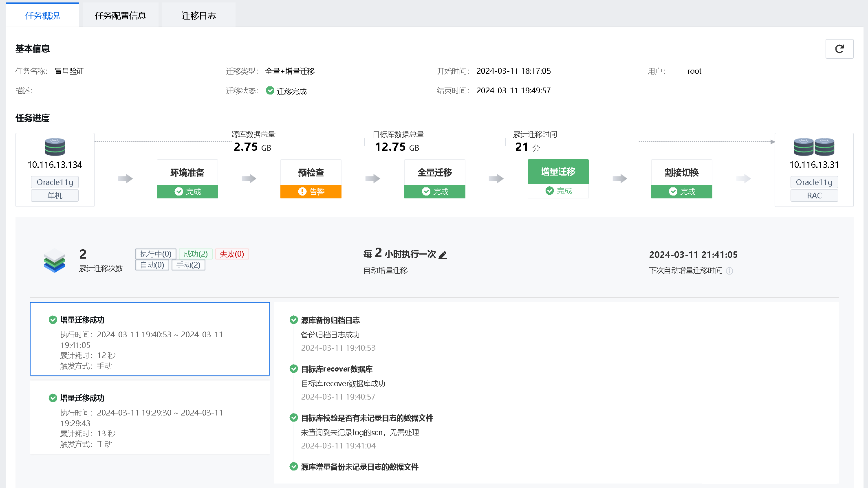Click next migration time 2024-03-11 21:41:05
Image resolution: width=868 pixels, height=488 pixels.
(x=693, y=255)
